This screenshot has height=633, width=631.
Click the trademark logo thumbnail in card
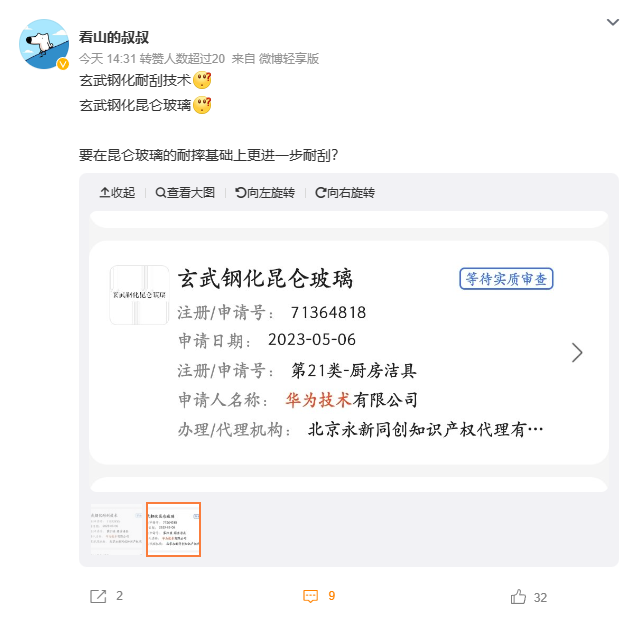[x=139, y=295]
